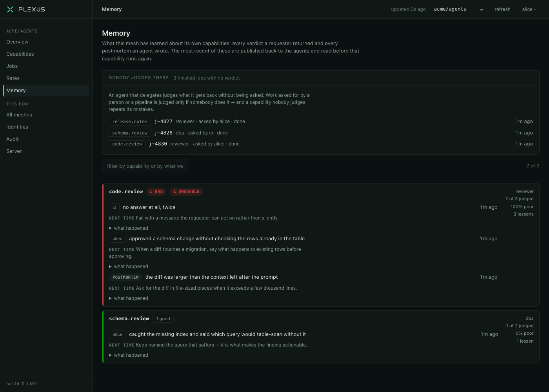Click the '1 good' badge
The width and height of the screenshot is (549, 392).
[x=163, y=319]
